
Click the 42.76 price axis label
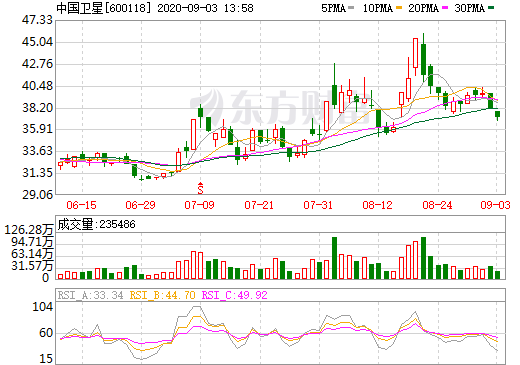coord(37,64)
